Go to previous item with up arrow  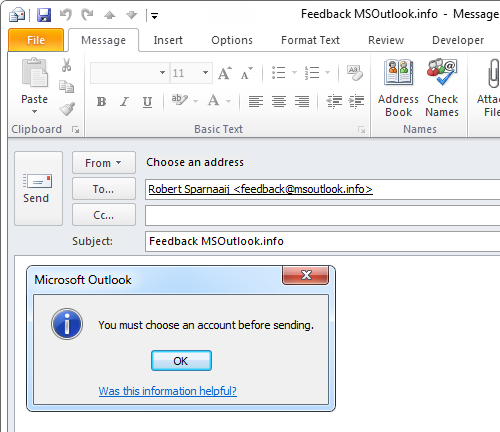[109, 15]
